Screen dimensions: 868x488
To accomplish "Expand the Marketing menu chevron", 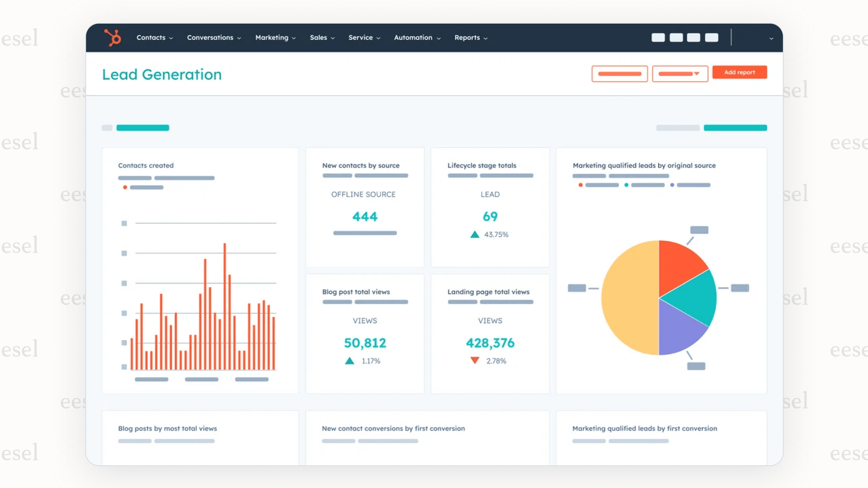I will pos(293,38).
